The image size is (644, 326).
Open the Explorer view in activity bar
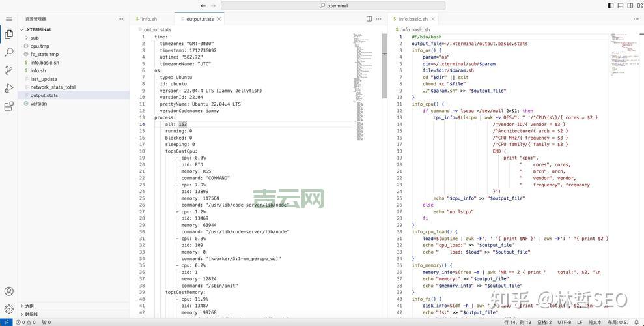[x=8, y=34]
